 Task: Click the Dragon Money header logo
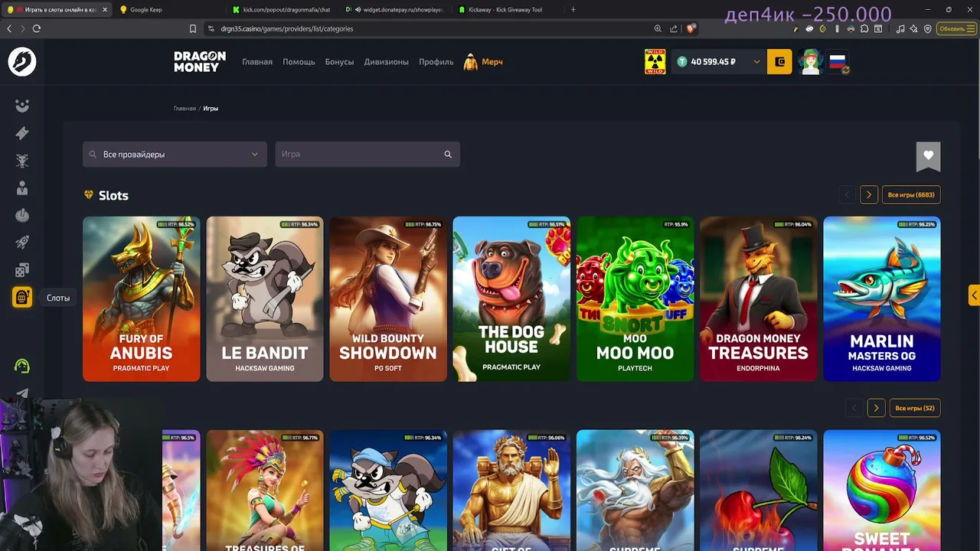200,62
